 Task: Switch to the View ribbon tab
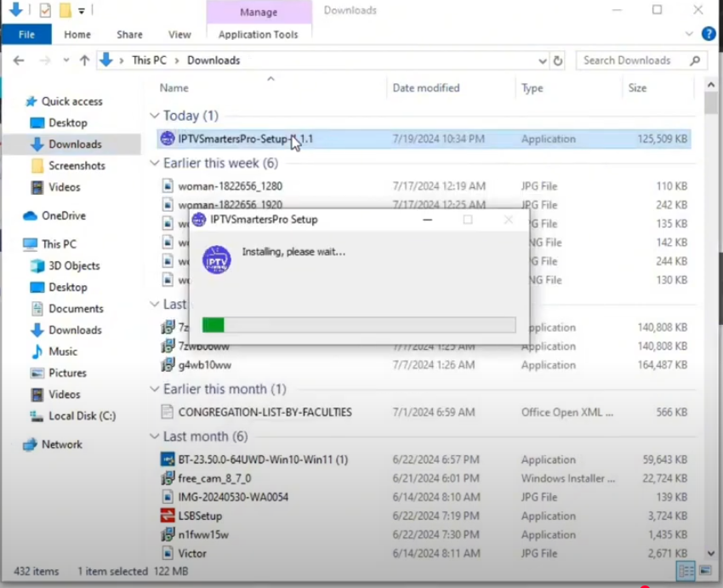(x=179, y=35)
